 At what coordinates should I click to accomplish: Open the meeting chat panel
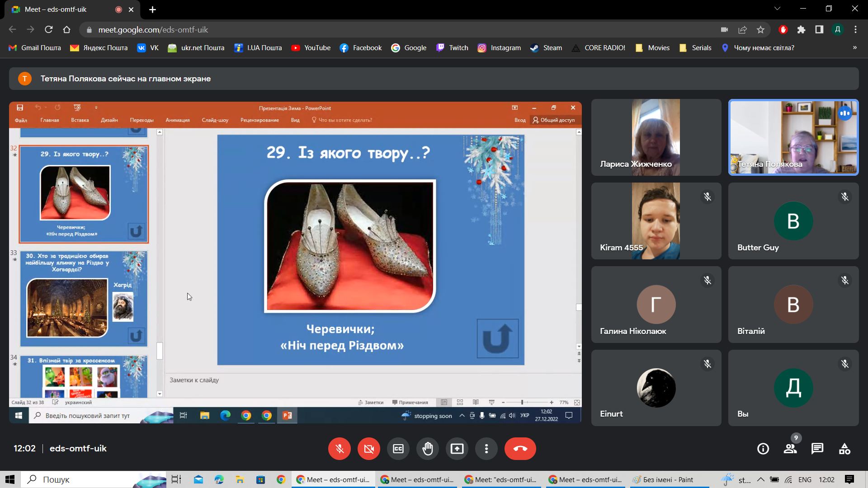(x=817, y=449)
